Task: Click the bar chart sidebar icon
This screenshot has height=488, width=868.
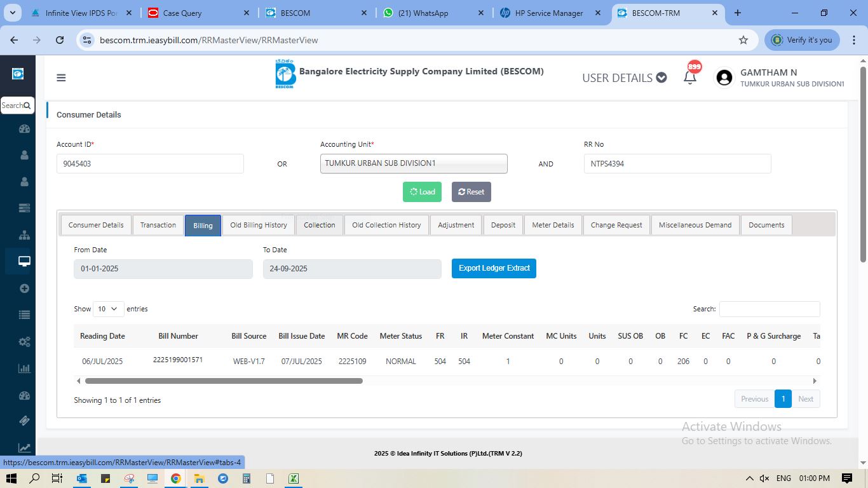Action: click(24, 368)
